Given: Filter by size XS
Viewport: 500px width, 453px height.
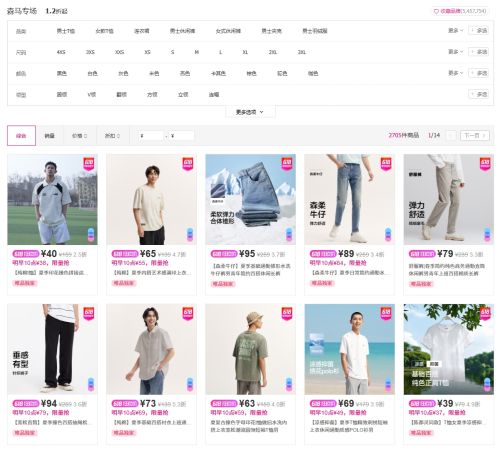Looking at the screenshot, I should pos(147,52).
